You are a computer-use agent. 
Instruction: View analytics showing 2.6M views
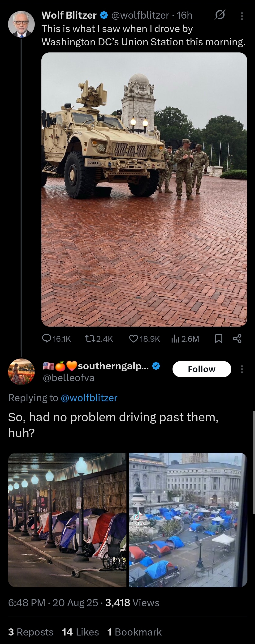(x=185, y=339)
